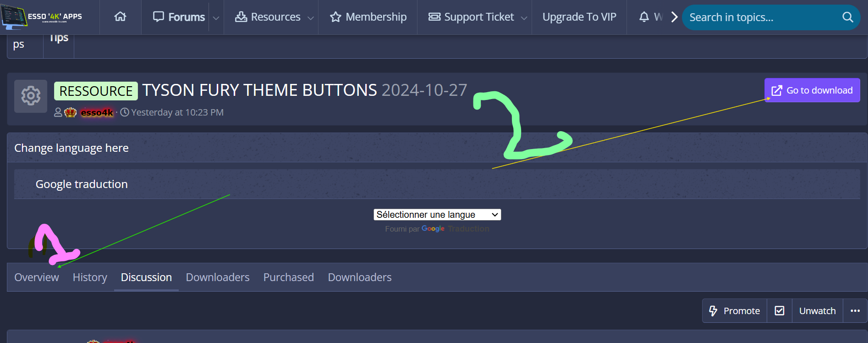The width and height of the screenshot is (868, 343).
Task: Expand the Forums dropdown chevron
Action: [x=216, y=18]
